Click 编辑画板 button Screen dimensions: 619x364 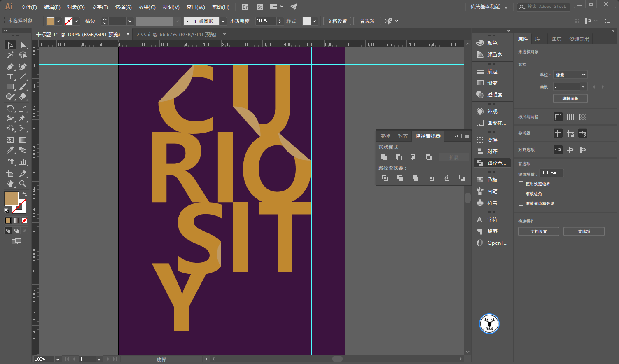(x=570, y=98)
